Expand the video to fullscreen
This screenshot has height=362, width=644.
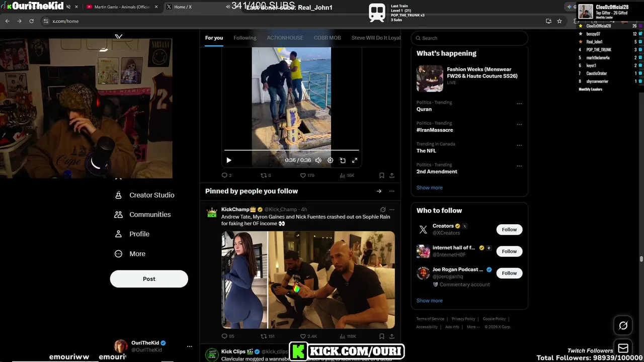tap(355, 160)
